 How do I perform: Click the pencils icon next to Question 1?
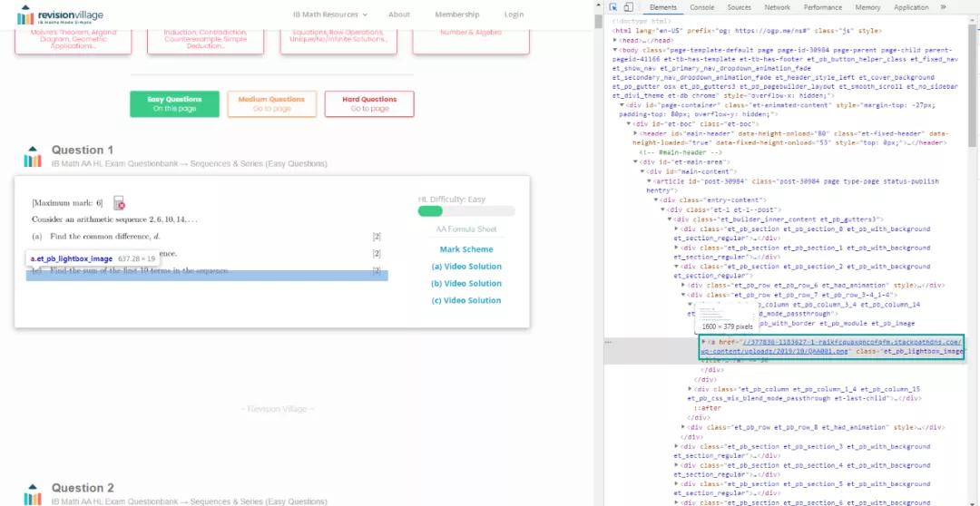[x=33, y=156]
